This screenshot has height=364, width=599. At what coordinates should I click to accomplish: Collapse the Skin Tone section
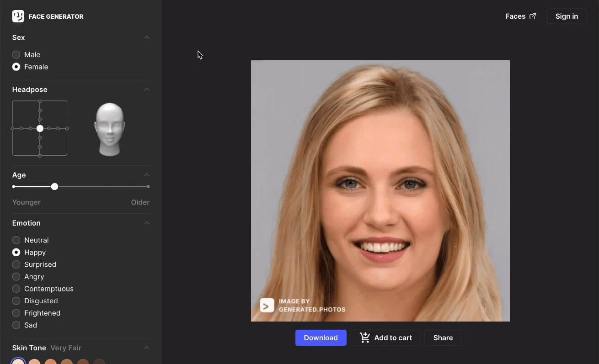pyautogui.click(x=146, y=348)
